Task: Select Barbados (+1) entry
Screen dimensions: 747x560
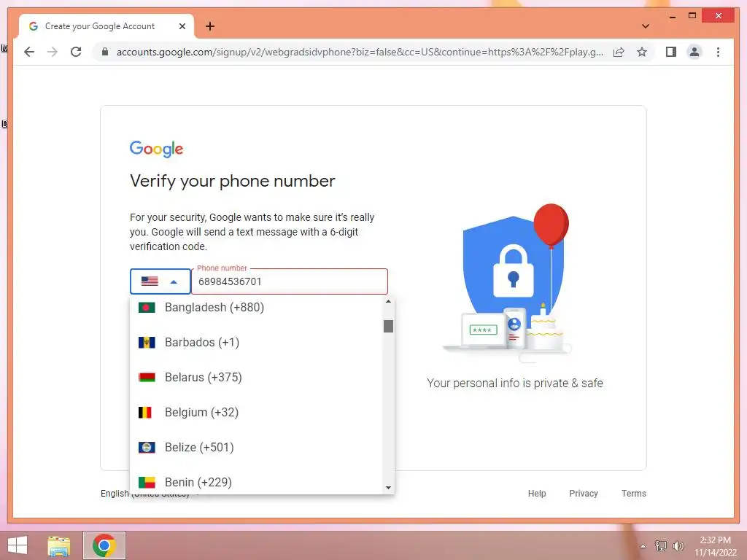Action: coord(256,343)
